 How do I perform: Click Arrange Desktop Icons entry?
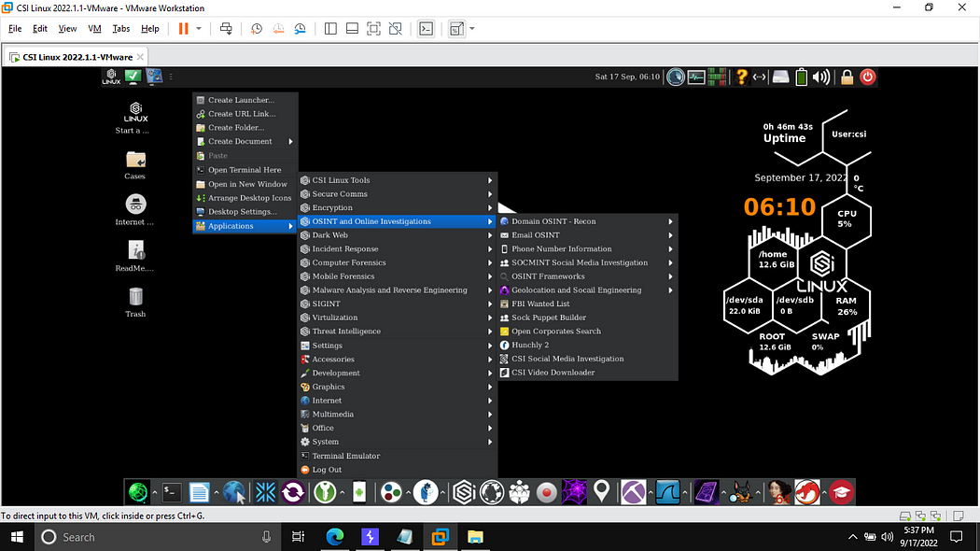[x=245, y=198]
